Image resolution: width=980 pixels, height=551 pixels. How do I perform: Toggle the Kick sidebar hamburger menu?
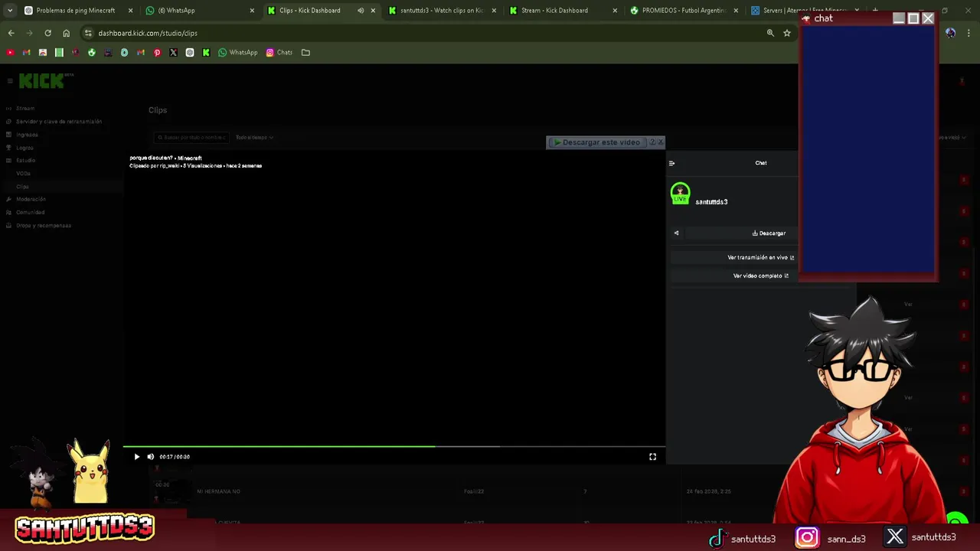click(x=10, y=81)
